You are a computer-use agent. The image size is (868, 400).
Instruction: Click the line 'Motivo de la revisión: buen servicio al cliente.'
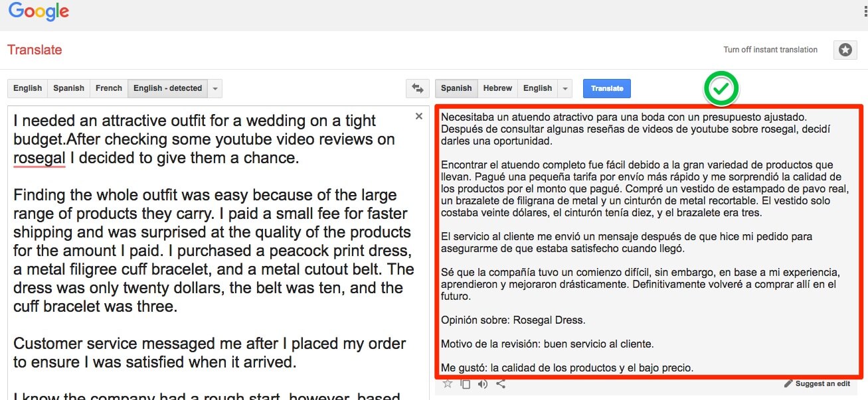(547, 344)
